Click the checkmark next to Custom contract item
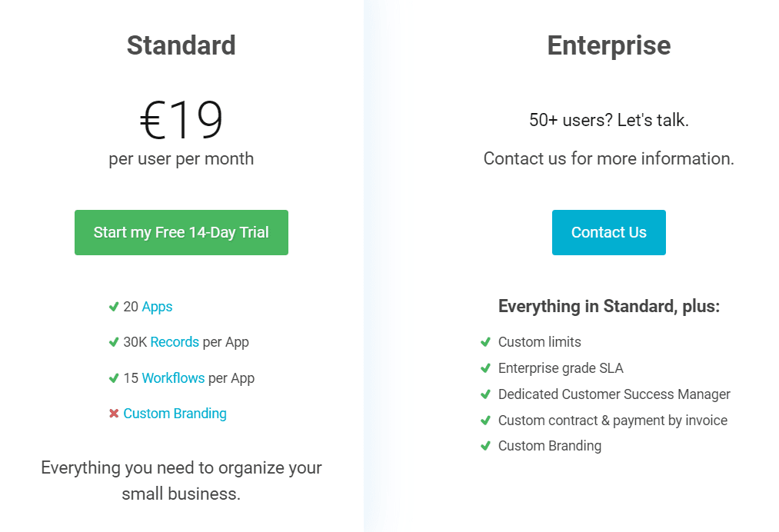779x532 pixels. pyautogui.click(x=485, y=421)
